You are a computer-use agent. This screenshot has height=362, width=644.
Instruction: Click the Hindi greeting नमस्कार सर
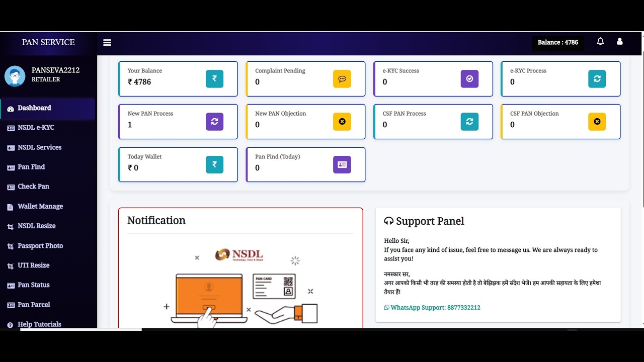click(397, 275)
